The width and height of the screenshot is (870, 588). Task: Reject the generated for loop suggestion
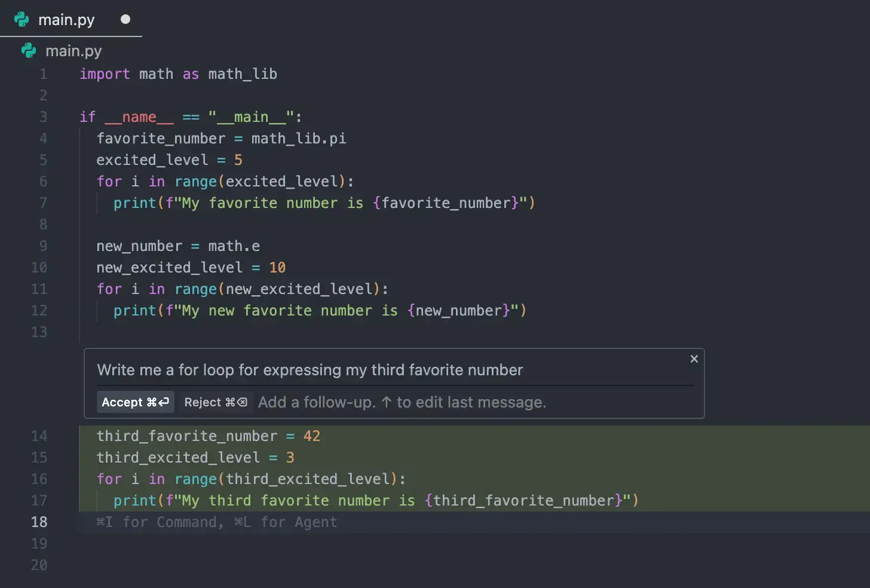point(215,402)
